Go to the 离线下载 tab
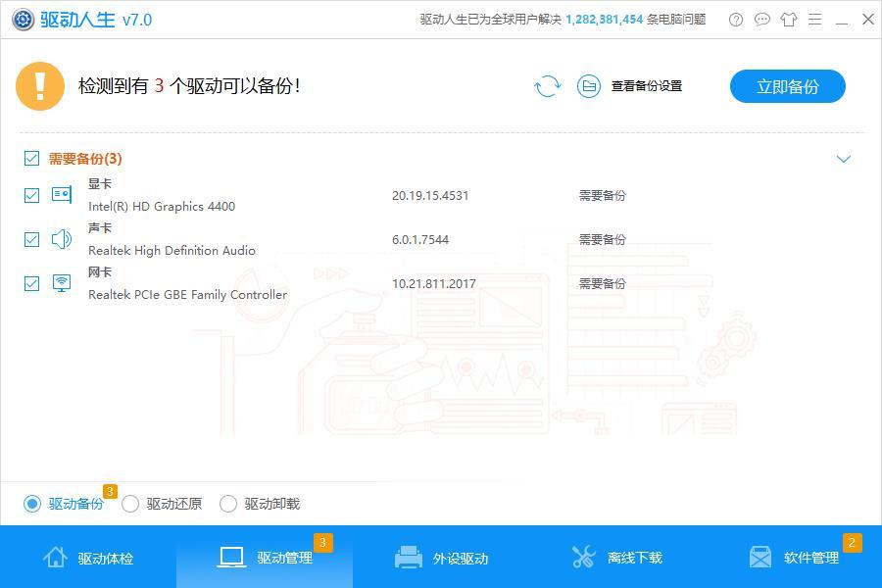This screenshot has width=882, height=588. click(617, 558)
